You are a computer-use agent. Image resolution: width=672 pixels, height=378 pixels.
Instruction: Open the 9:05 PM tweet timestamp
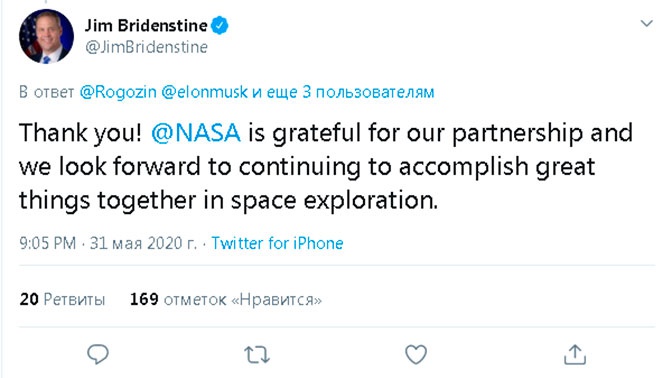tap(48, 243)
